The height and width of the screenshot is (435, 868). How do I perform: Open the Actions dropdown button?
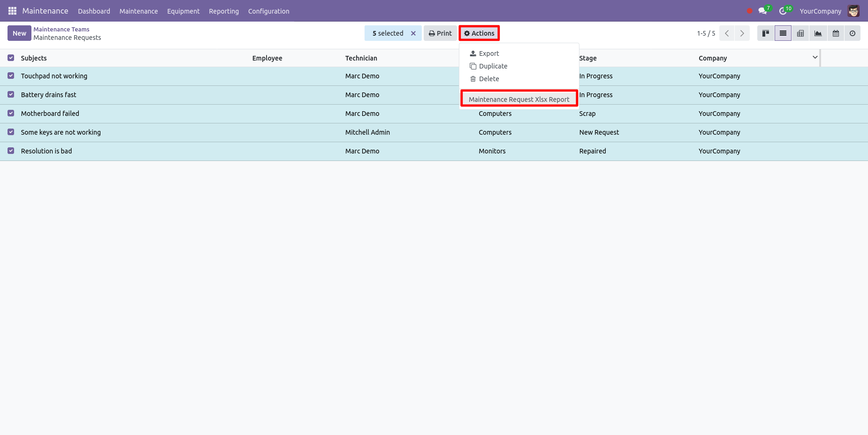[x=479, y=33]
